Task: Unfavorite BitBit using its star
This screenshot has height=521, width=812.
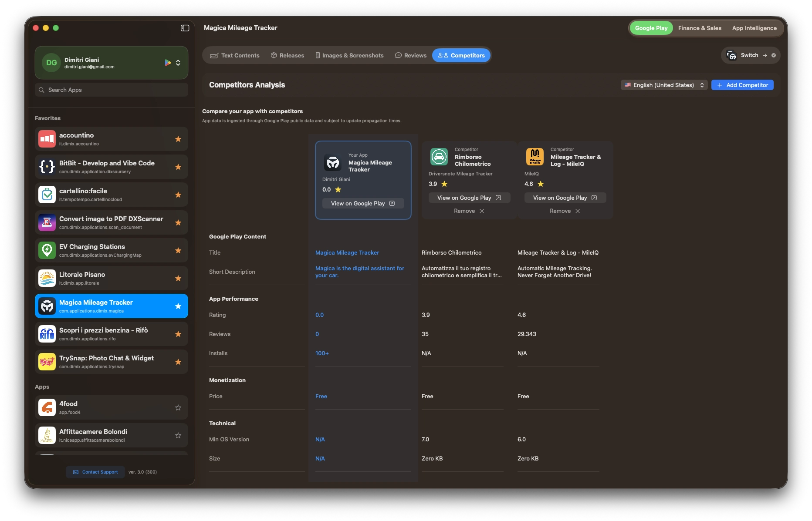Action: 178,167
